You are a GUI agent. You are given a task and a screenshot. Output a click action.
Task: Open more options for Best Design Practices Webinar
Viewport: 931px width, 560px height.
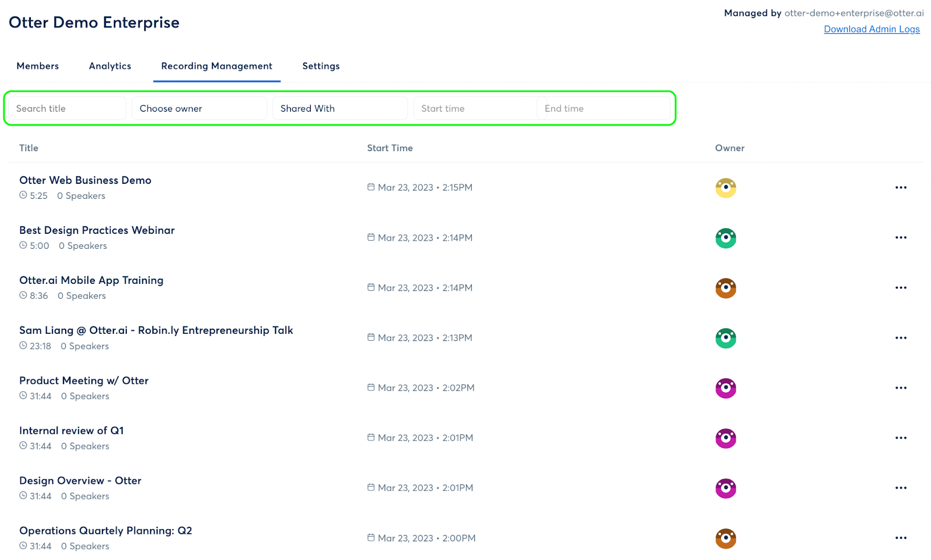(901, 237)
